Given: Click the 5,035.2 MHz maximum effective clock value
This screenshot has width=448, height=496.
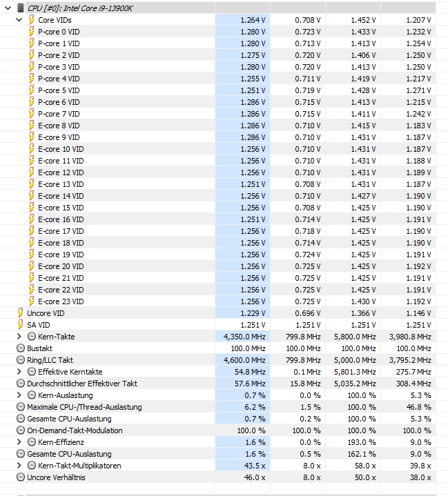Looking at the screenshot, I should pos(355,384).
